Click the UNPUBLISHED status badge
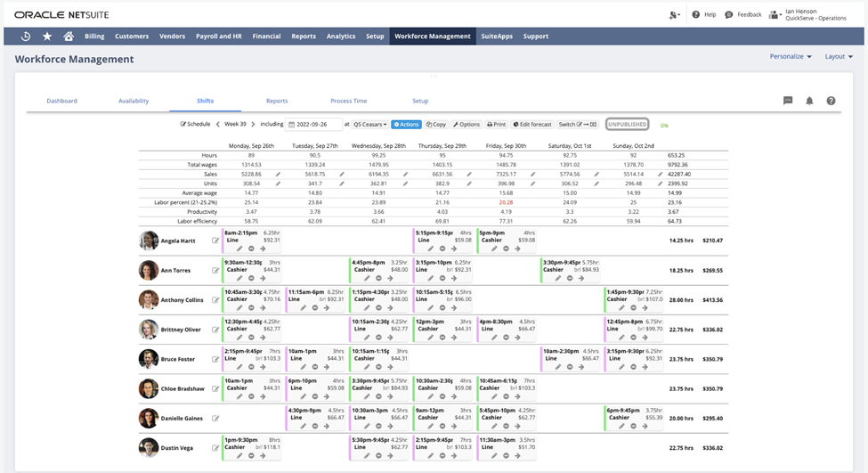This screenshot has width=868, height=473. click(627, 125)
